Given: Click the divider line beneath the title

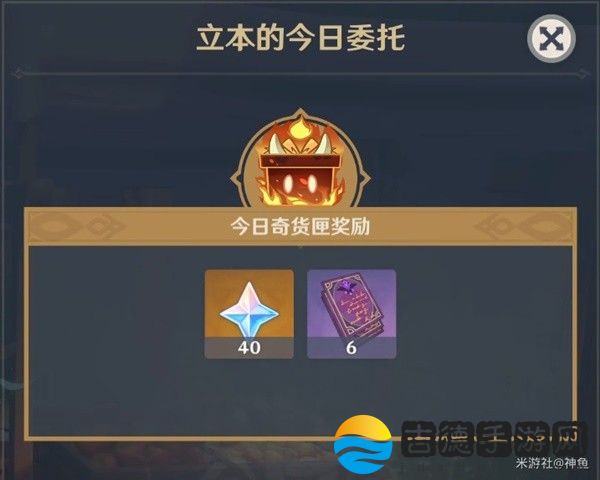Looking at the screenshot, I should pos(300,72).
